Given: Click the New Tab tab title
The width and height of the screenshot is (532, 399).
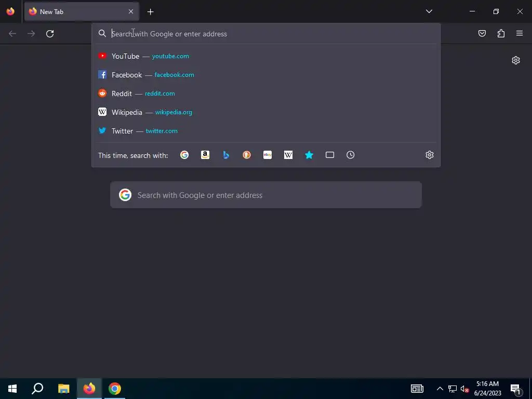Looking at the screenshot, I should [x=51, y=11].
